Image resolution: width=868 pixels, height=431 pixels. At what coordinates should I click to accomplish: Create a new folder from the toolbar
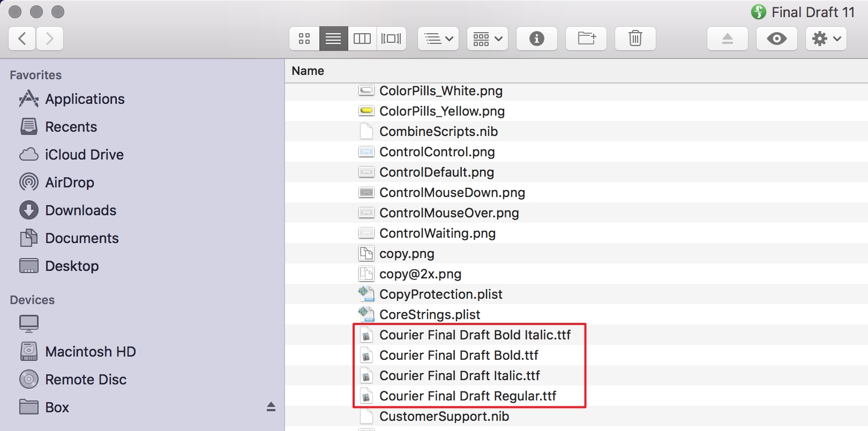click(586, 39)
